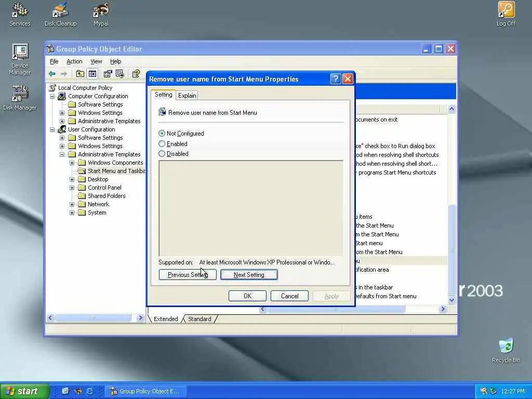Open the Recycle Bin on the desktop

[x=506, y=351]
